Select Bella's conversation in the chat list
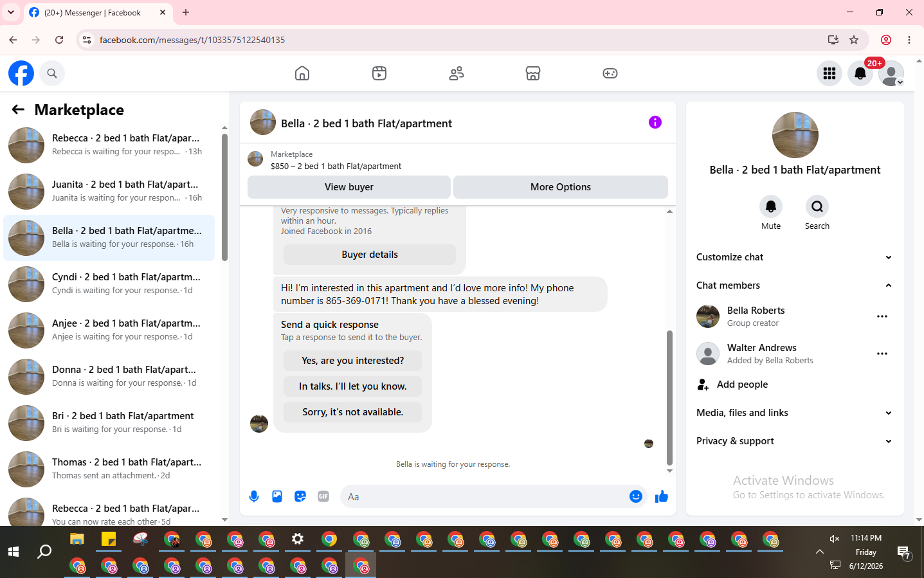The width and height of the screenshot is (924, 578). point(109,238)
